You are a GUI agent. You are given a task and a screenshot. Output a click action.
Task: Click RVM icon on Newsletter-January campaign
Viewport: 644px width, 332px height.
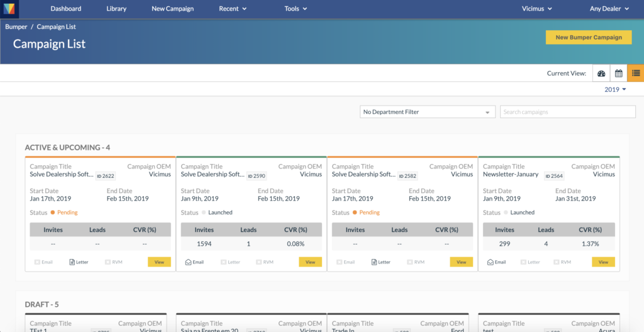point(557,262)
